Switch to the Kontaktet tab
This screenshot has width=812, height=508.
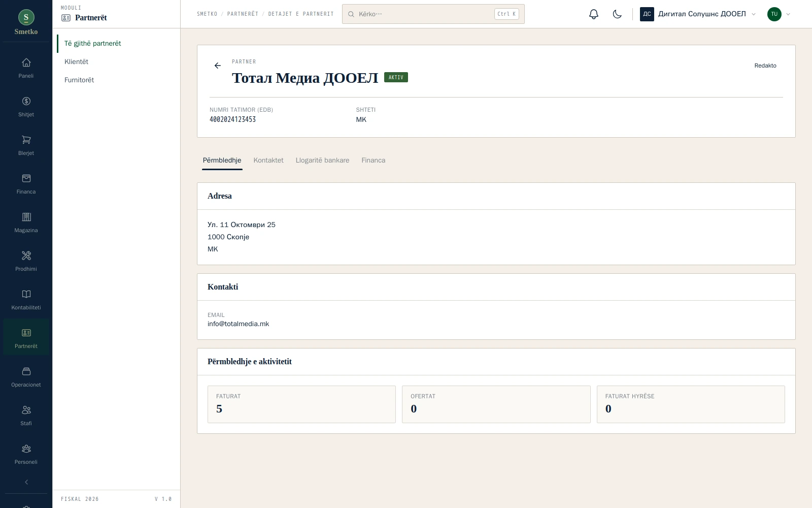268,160
